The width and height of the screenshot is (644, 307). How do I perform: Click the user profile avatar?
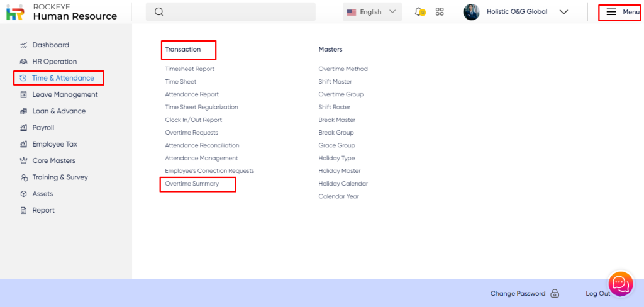(471, 12)
